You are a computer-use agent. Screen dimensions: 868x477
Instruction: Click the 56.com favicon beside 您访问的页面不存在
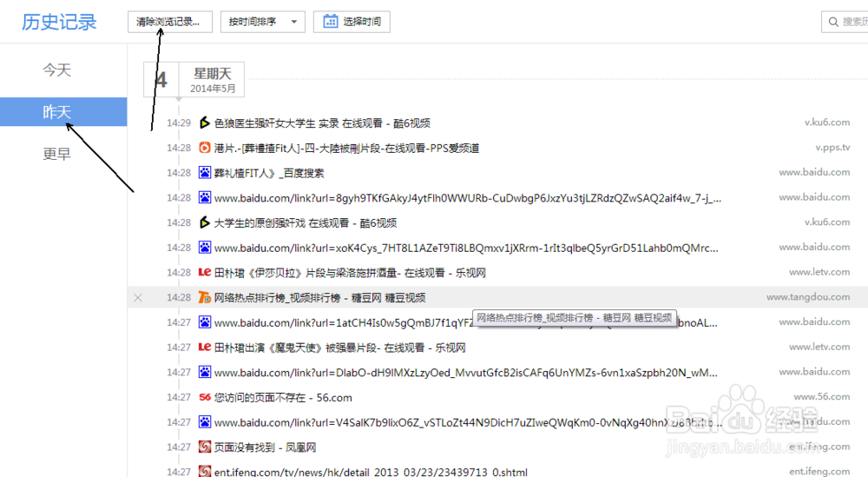click(204, 397)
